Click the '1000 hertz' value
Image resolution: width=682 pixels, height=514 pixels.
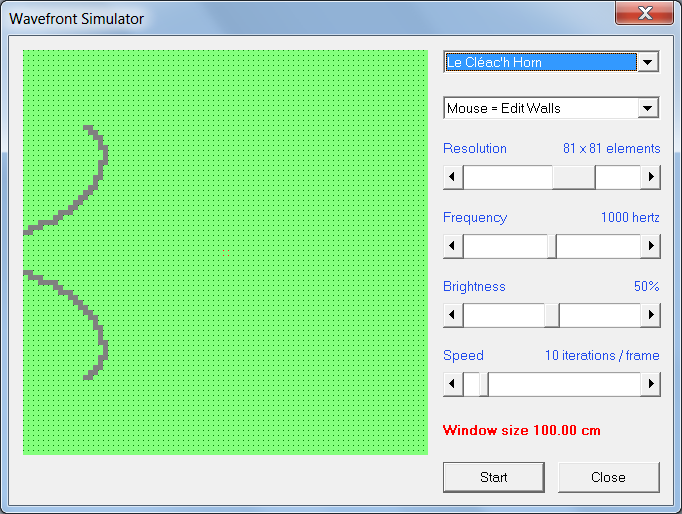(630, 217)
